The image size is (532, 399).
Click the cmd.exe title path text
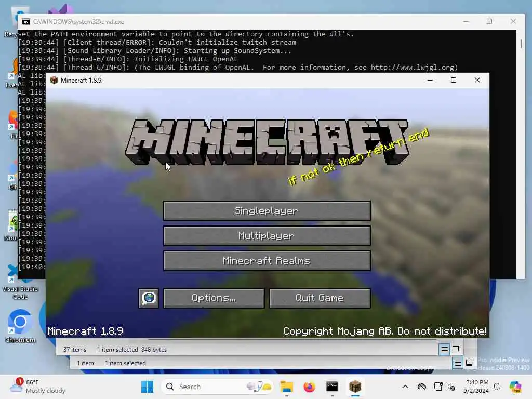tap(78, 22)
